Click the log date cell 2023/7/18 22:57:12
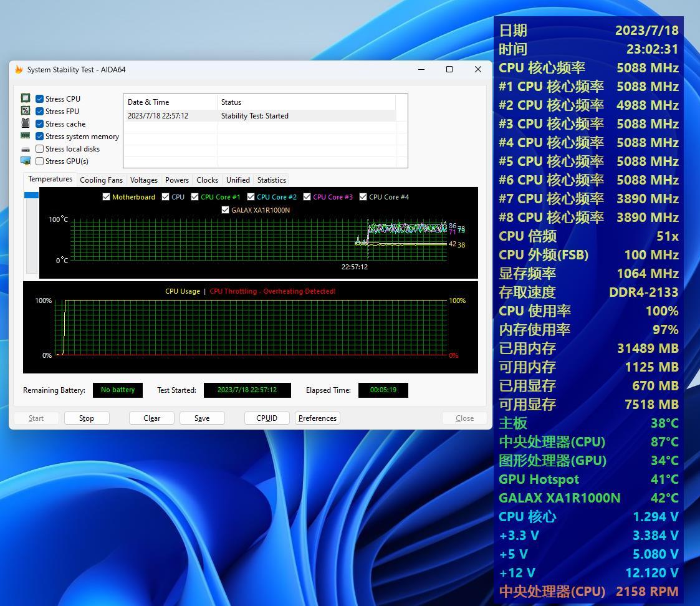The height and width of the screenshot is (606, 700). click(158, 116)
